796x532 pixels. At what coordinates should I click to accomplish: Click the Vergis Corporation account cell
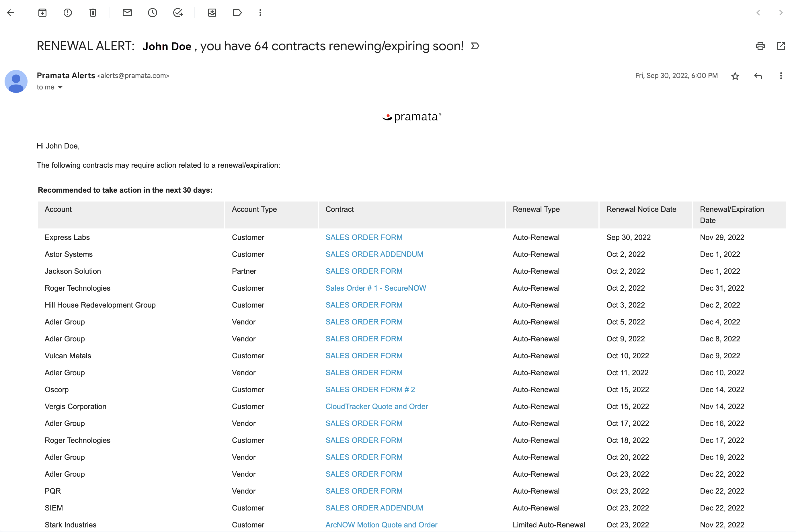click(x=75, y=407)
